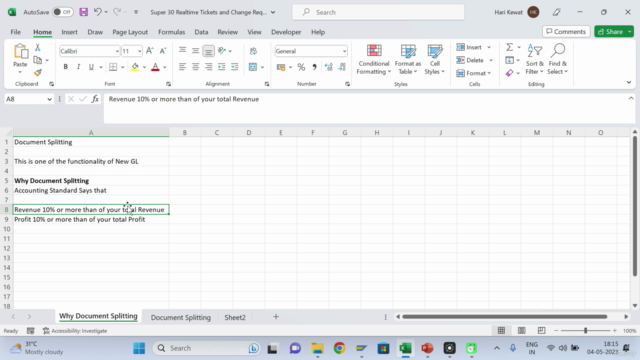Click the Paste clipboard icon
Image resolution: width=640 pixels, height=360 pixels.
tap(20, 52)
